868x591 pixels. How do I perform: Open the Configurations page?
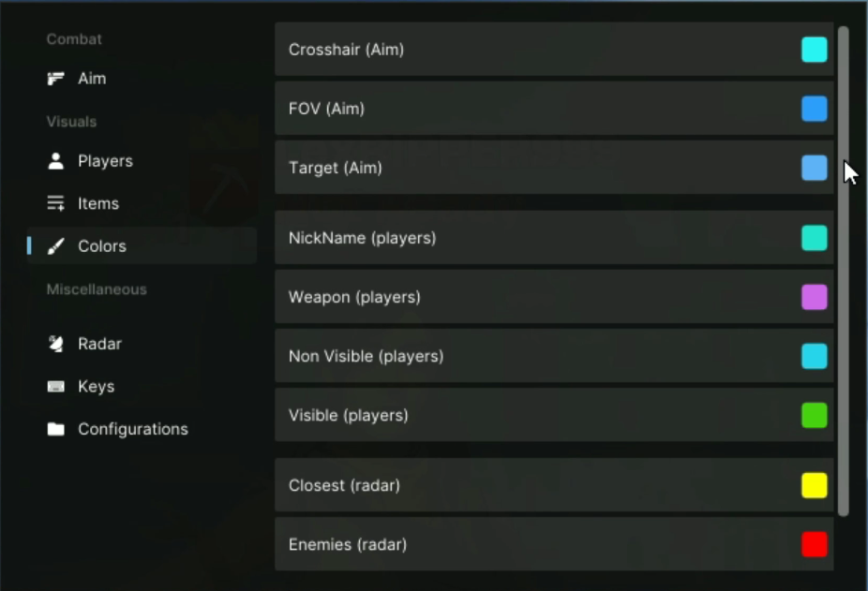pyautogui.click(x=133, y=429)
